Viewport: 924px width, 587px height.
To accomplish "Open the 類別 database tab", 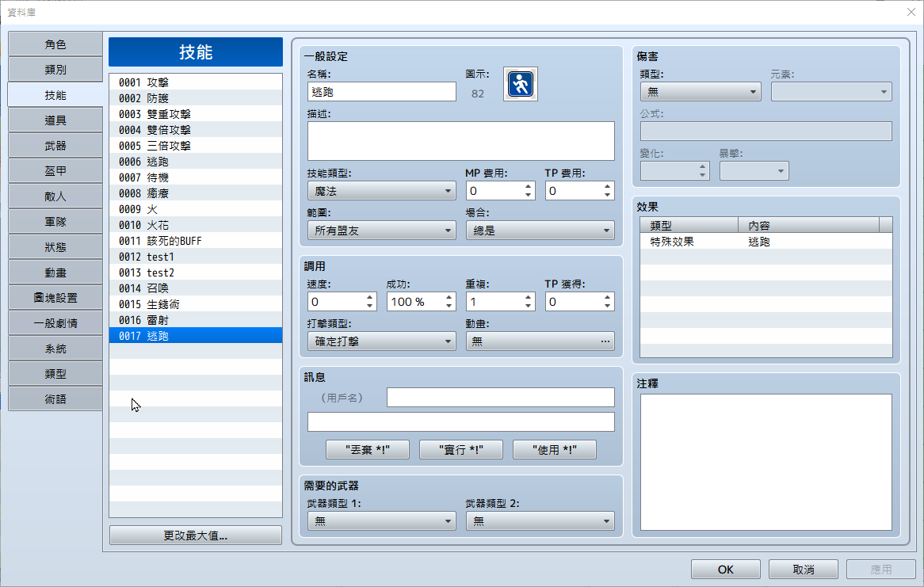I will point(55,70).
